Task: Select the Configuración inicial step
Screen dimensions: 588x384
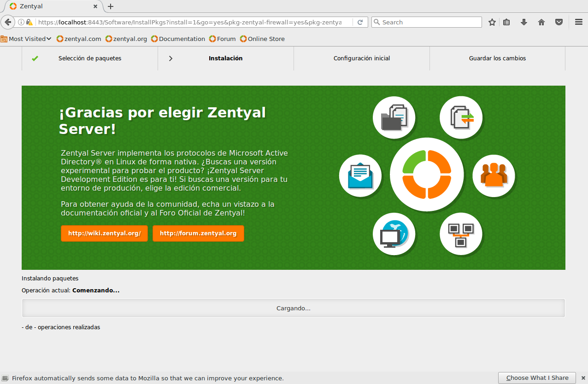Action: tap(362, 58)
